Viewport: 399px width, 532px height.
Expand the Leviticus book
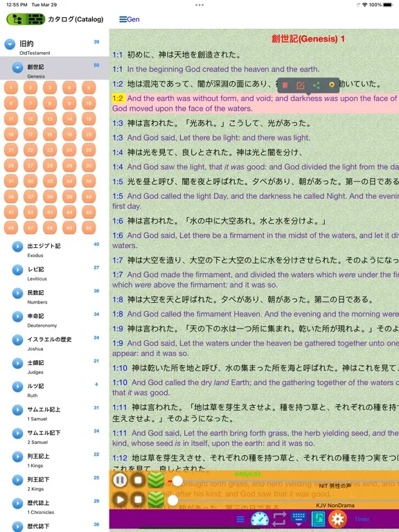click(x=17, y=269)
